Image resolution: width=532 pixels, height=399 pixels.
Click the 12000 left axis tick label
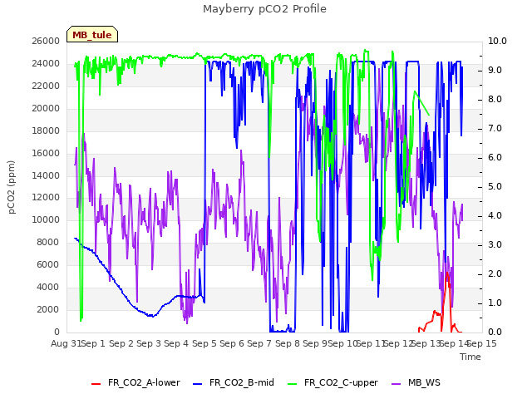46,198
